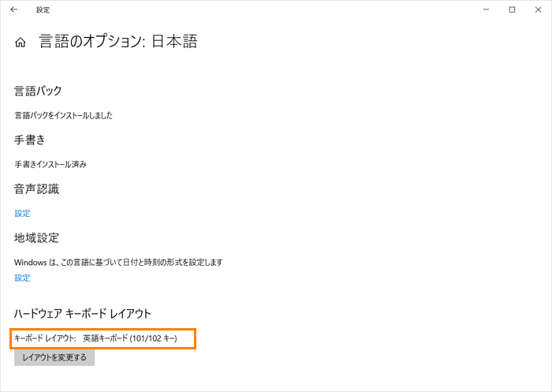Image resolution: width=552 pixels, height=392 pixels.
Task: Click the レイアウトを変更する button
Action: 54,357
